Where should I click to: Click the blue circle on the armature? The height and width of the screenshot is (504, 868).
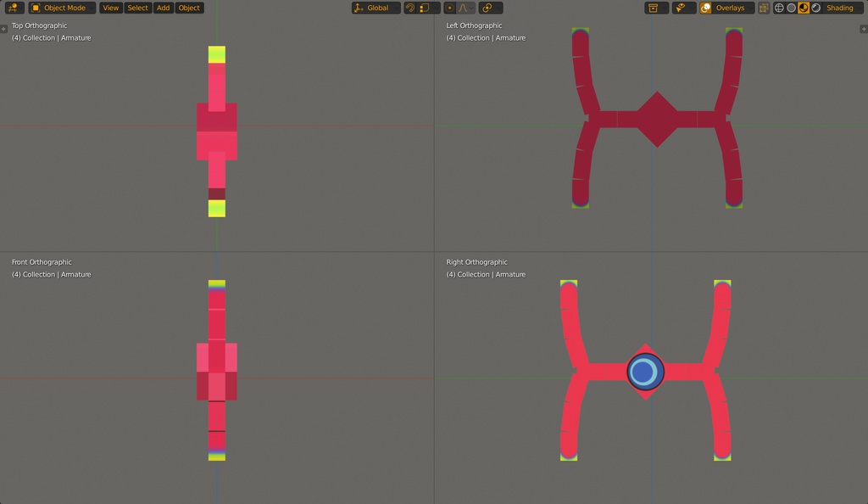pyautogui.click(x=645, y=372)
